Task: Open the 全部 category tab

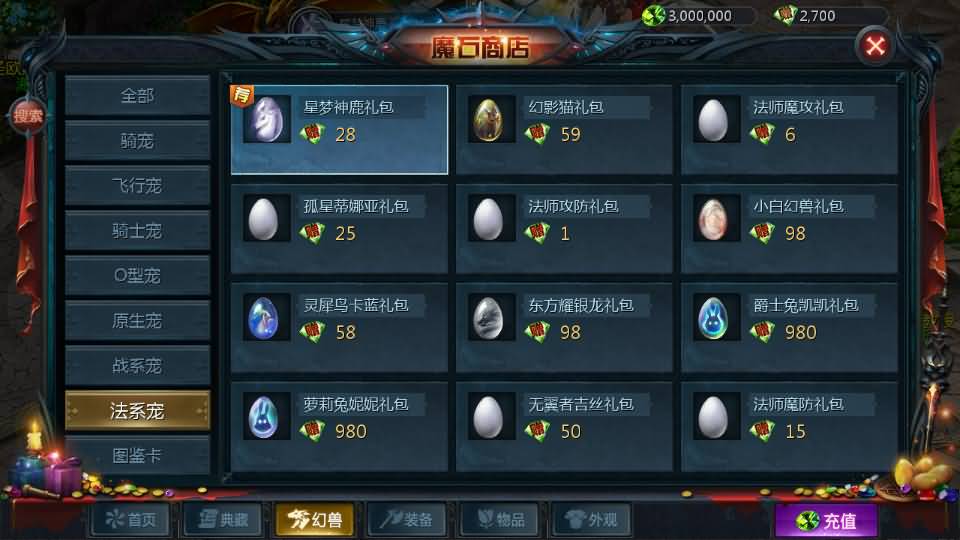Action: click(137, 96)
